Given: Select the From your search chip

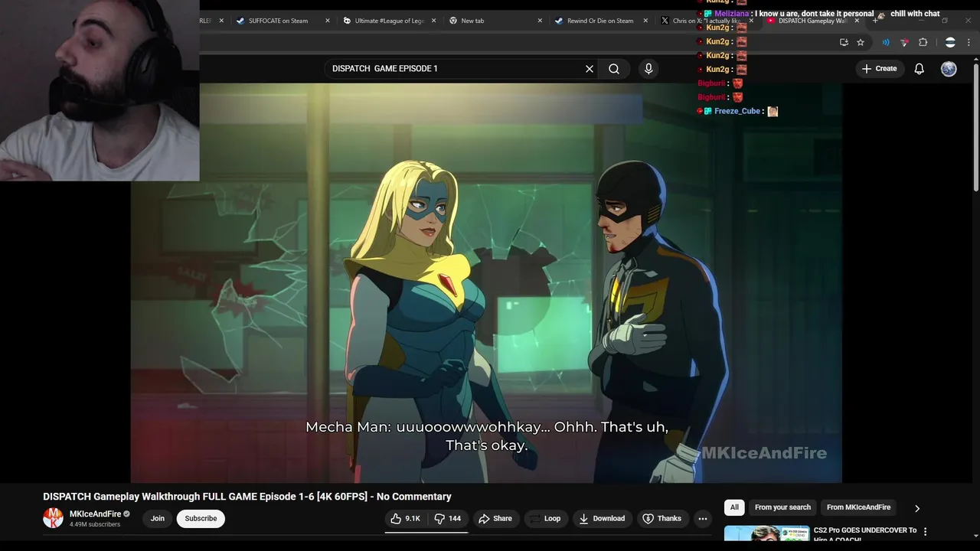Looking at the screenshot, I should [x=782, y=507].
